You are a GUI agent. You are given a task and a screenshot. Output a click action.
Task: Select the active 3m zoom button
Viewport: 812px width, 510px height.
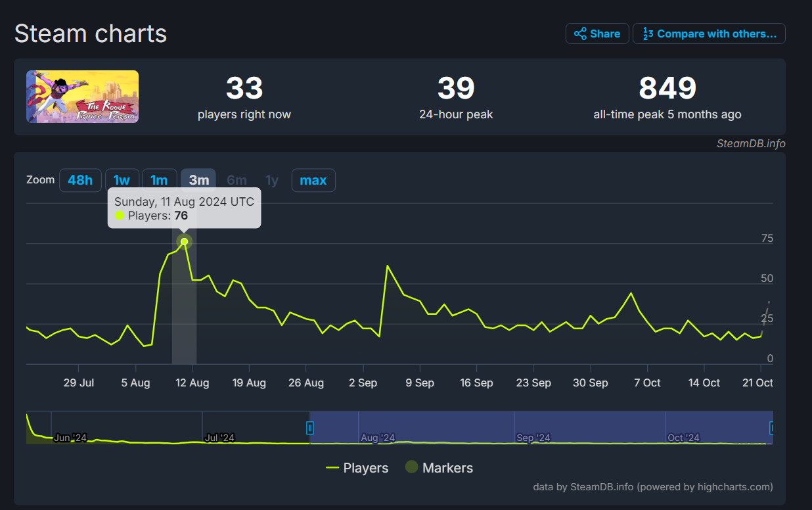pos(198,180)
